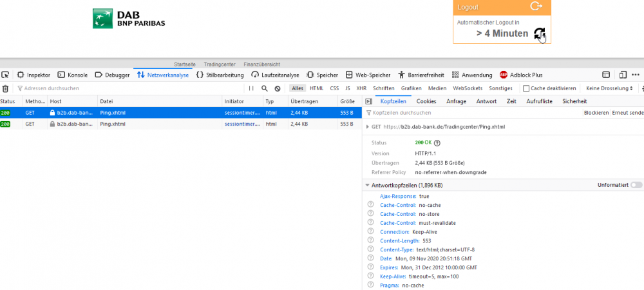Pause network recording
The height and width of the screenshot is (290, 644).
(x=251, y=88)
